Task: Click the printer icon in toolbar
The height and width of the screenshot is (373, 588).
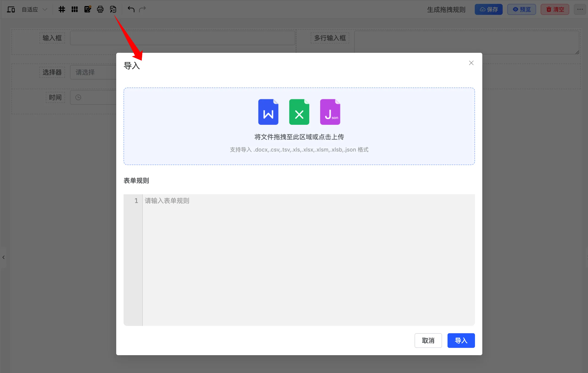Action: (x=100, y=10)
